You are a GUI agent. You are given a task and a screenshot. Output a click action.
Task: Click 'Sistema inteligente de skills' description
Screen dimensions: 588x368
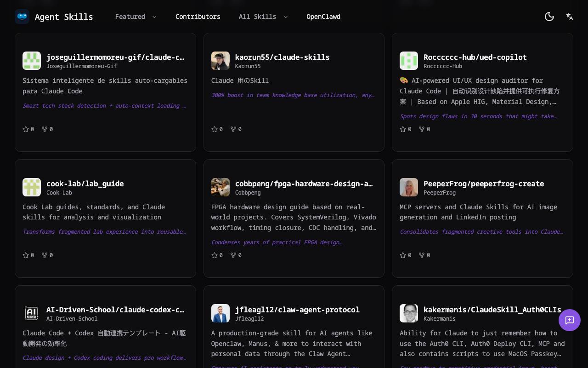click(x=105, y=86)
